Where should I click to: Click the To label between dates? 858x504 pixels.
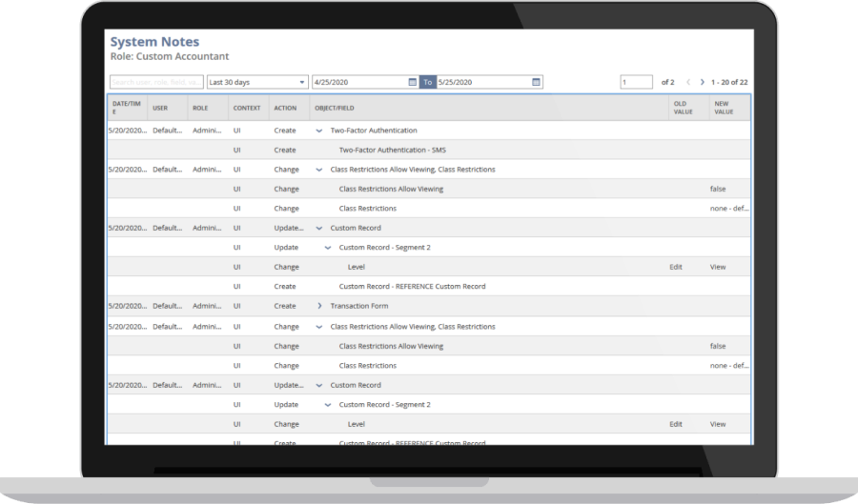click(428, 82)
